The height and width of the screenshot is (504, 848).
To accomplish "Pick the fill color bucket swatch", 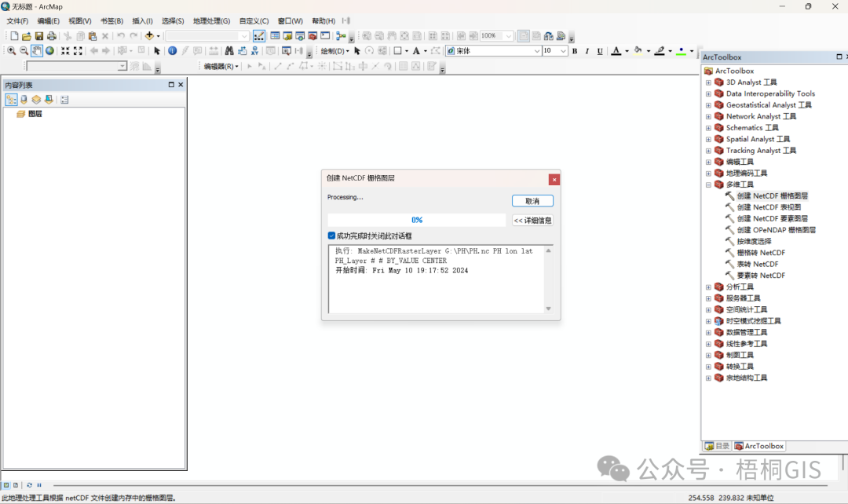I will 638,51.
